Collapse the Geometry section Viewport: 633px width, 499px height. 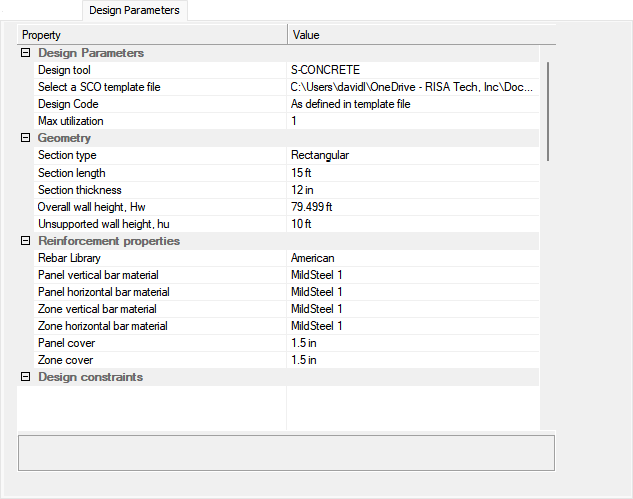[x=25, y=138]
